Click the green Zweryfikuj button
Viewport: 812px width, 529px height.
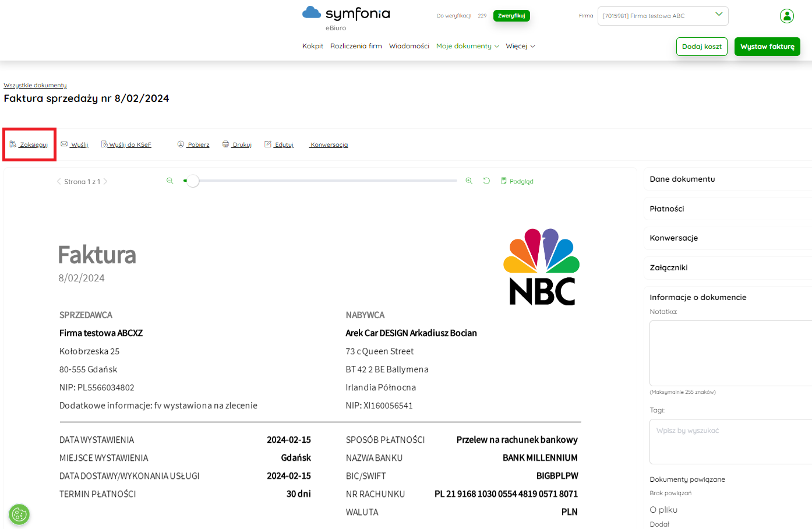coord(511,16)
